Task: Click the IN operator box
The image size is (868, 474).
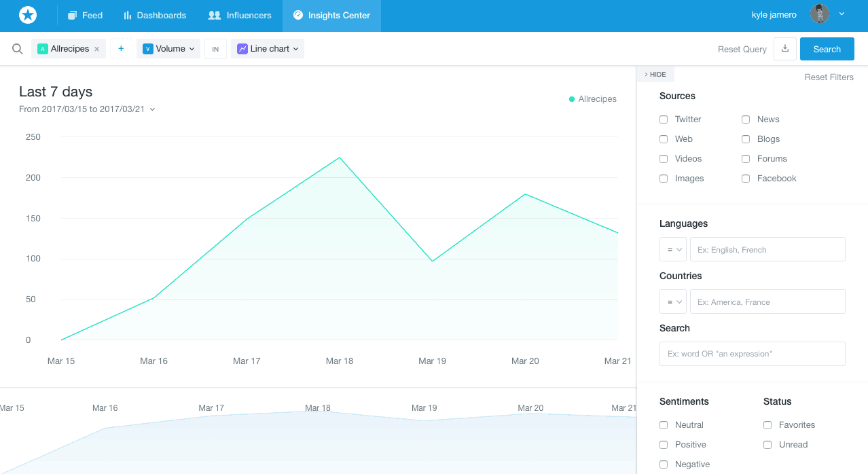Action: (x=215, y=49)
